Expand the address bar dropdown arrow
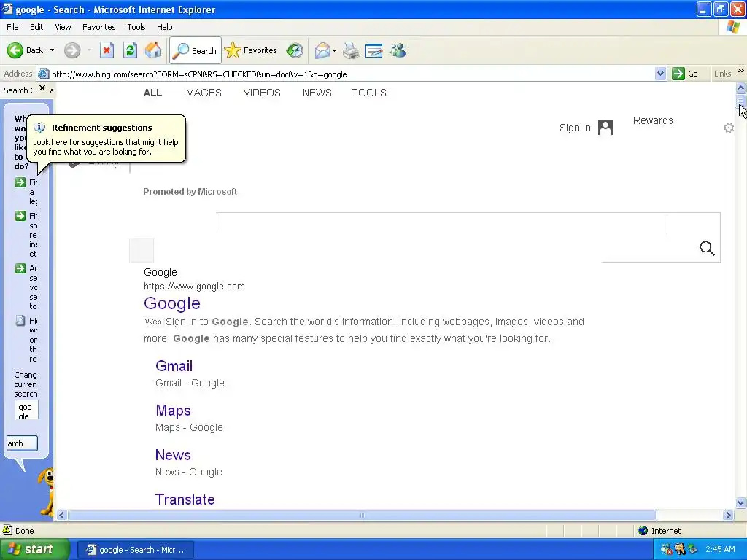 (660, 74)
